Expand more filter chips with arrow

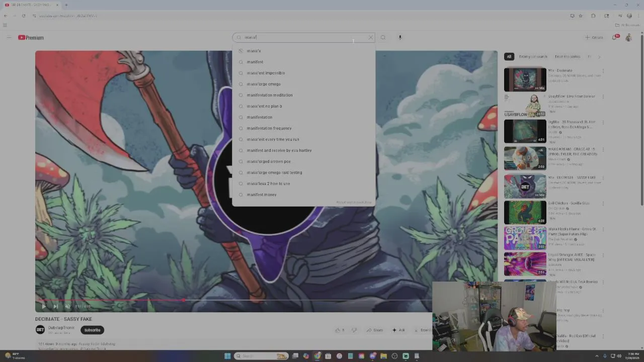click(599, 57)
